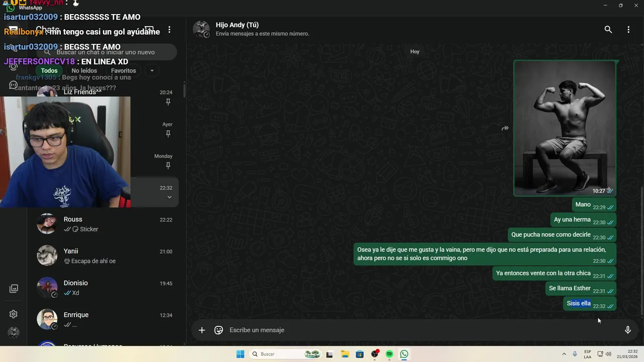Open Hijo Andy profile picture in header

pos(201,29)
